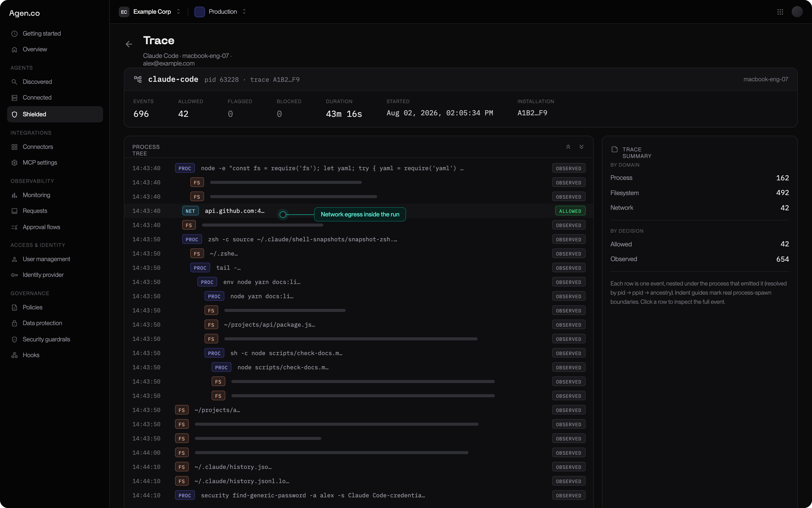Open Getting started page
The height and width of the screenshot is (508, 812).
(x=42, y=34)
